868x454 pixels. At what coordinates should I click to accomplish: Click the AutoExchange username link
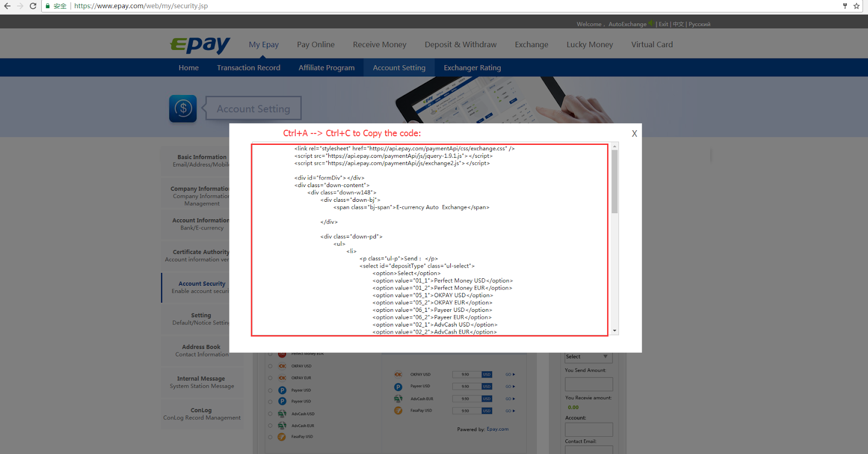pos(627,24)
